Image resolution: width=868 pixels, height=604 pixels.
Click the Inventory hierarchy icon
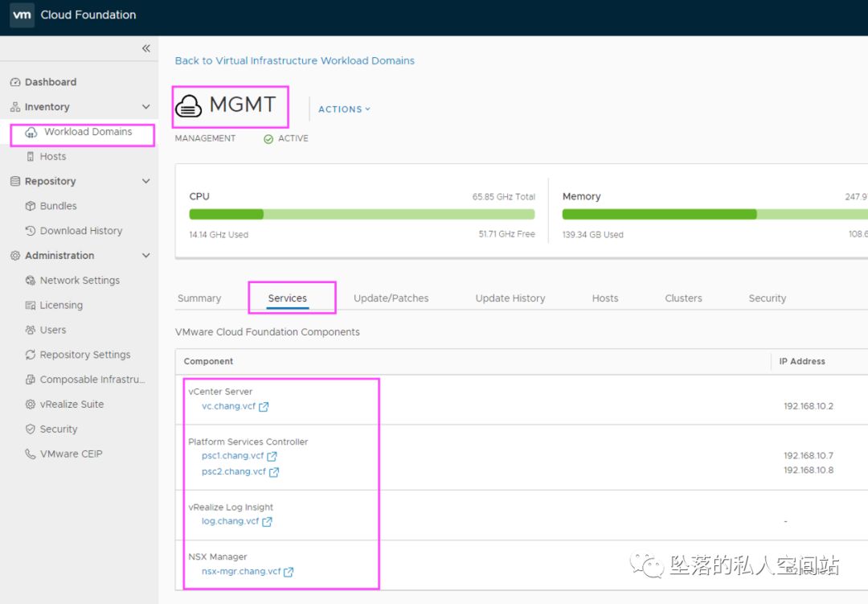(15, 107)
